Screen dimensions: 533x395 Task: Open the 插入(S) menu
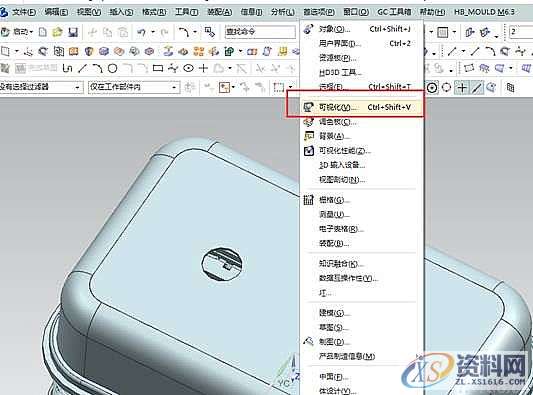(x=121, y=12)
